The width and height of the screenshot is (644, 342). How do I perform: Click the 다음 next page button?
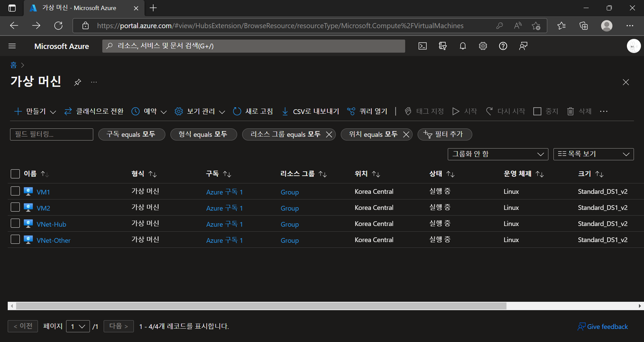click(x=118, y=326)
